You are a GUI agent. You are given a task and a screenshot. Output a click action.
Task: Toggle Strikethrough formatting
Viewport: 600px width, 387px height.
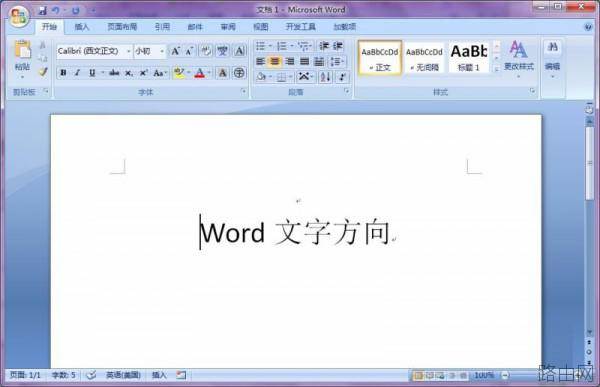[x=114, y=73]
